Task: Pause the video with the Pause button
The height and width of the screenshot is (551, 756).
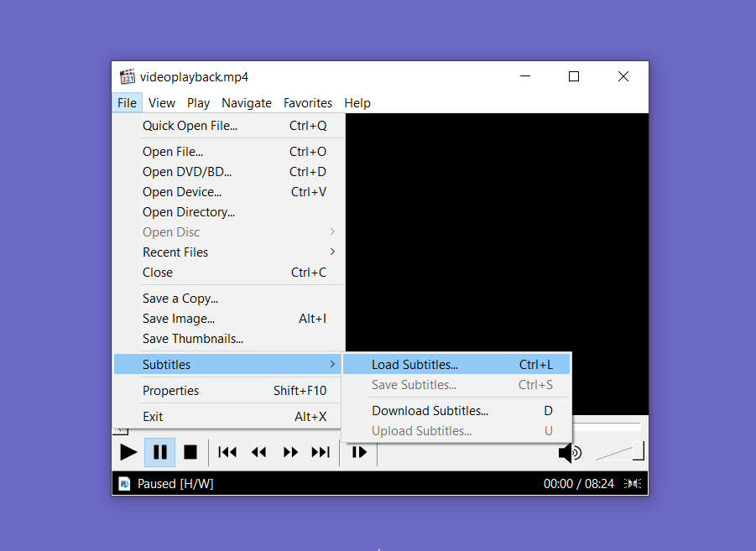Action: coord(159,452)
